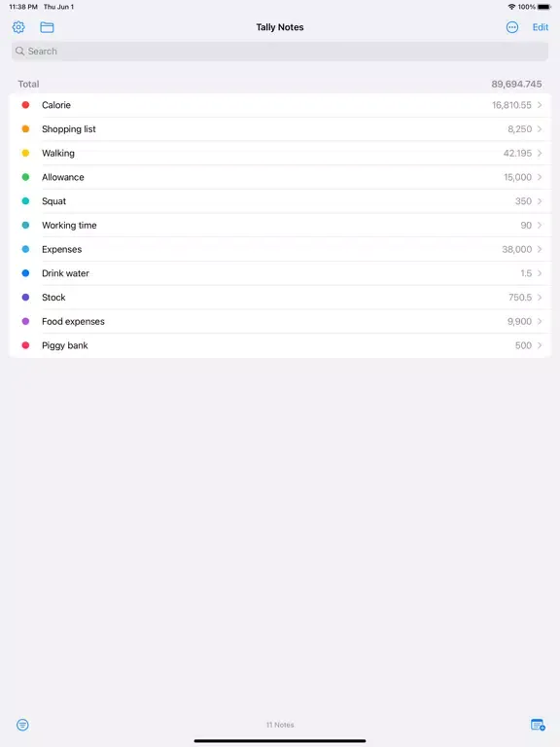Tap the Wi-Fi icon in status bar
This screenshot has height=747, width=560.
pyautogui.click(x=512, y=7)
